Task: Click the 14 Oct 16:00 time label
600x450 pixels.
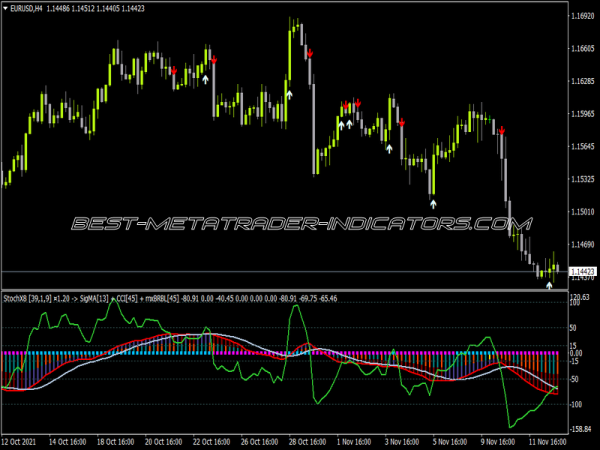Action: tap(67, 442)
